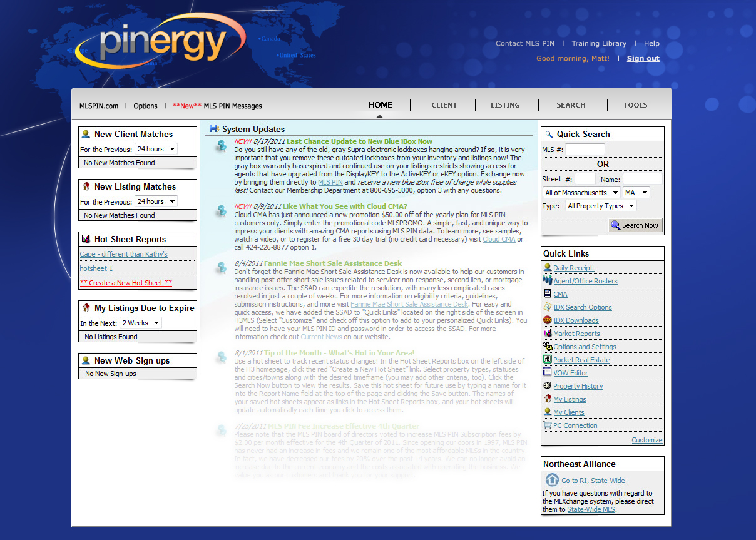Click the Search Now button
The height and width of the screenshot is (540, 756).
pyautogui.click(x=635, y=225)
